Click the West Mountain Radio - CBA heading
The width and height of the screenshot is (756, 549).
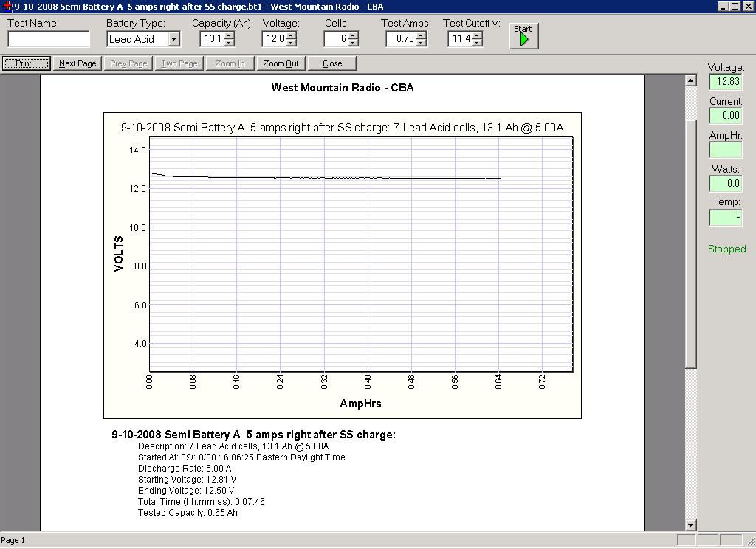(x=343, y=88)
